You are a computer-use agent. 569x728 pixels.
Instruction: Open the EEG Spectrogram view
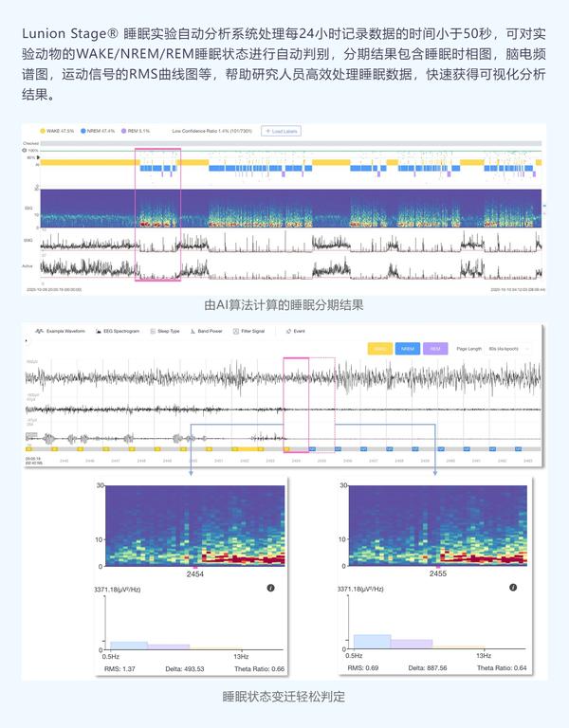[x=118, y=331]
